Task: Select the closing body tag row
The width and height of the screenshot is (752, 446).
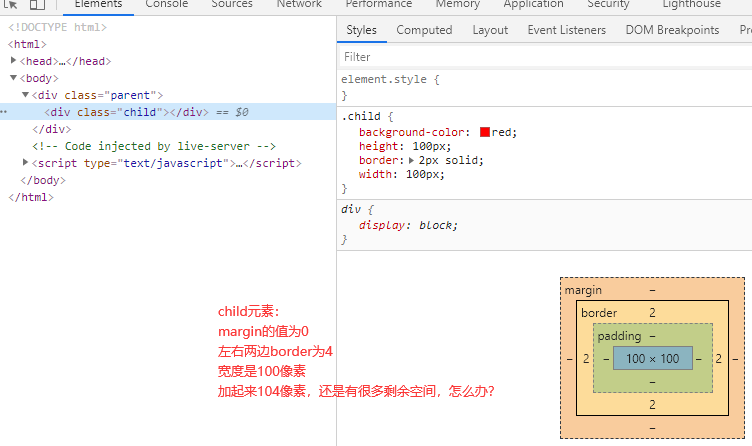Action: click(43, 180)
